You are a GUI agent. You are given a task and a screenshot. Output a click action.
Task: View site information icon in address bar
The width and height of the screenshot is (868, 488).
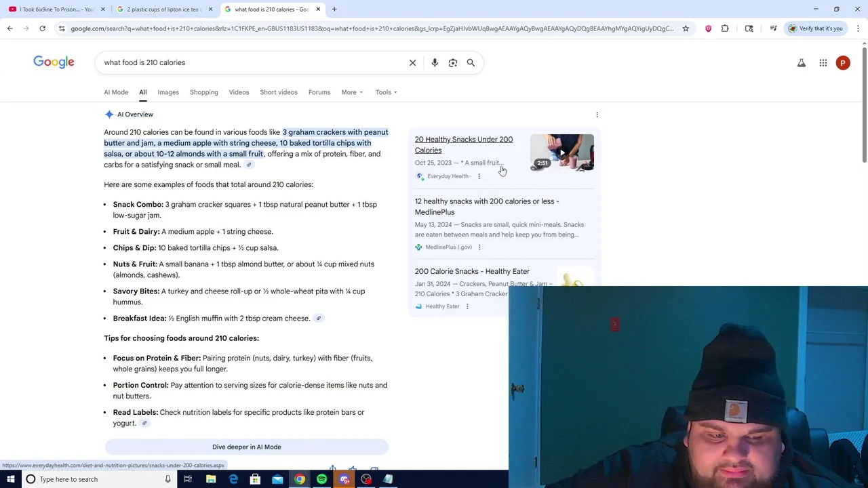coord(62,28)
